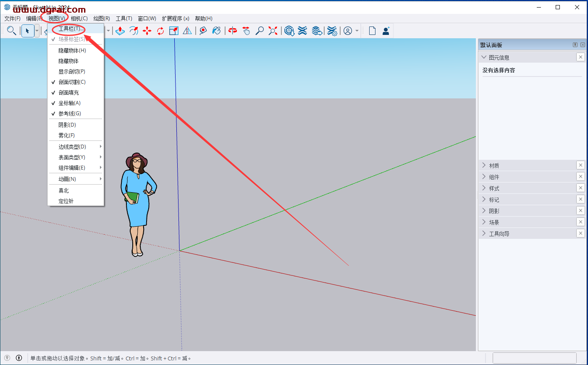The width and height of the screenshot is (588, 365).
Task: Expand the 标记 panel
Action: pyautogui.click(x=484, y=199)
